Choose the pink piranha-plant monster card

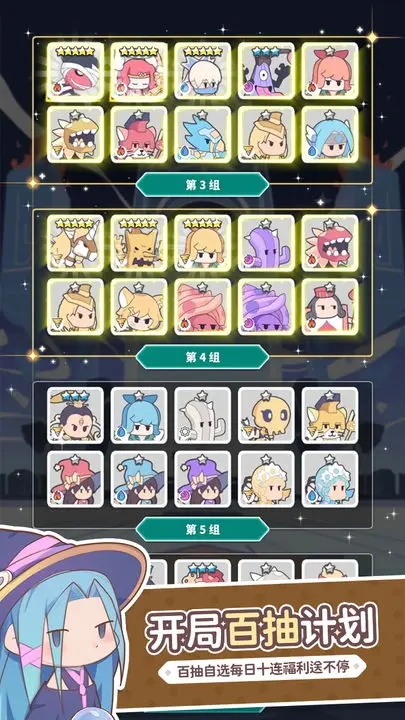[330, 243]
